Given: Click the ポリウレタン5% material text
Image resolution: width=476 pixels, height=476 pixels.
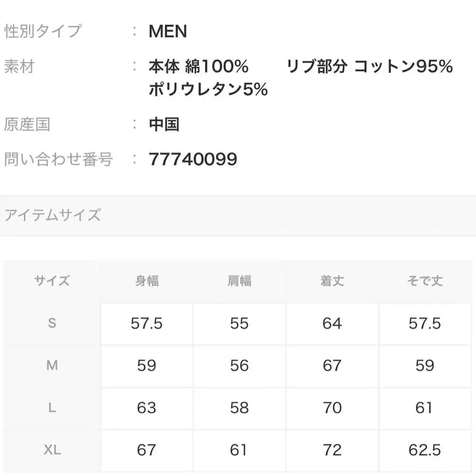Looking at the screenshot, I should (208, 90).
